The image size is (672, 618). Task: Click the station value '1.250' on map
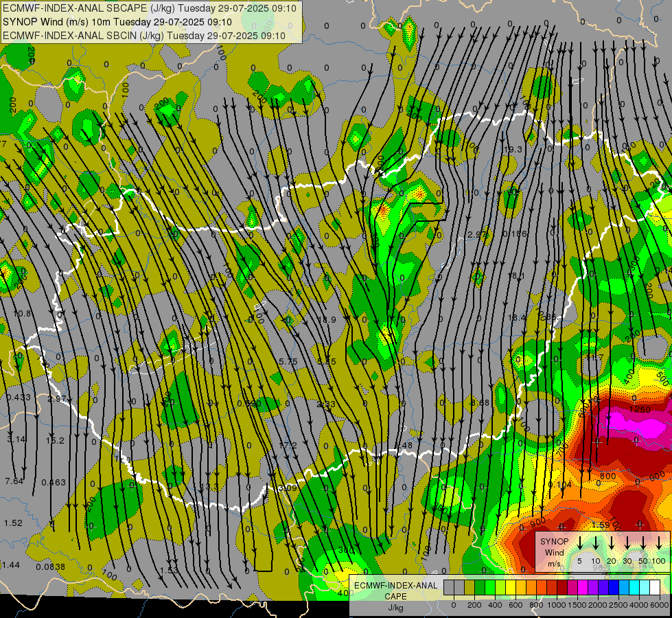point(640,409)
